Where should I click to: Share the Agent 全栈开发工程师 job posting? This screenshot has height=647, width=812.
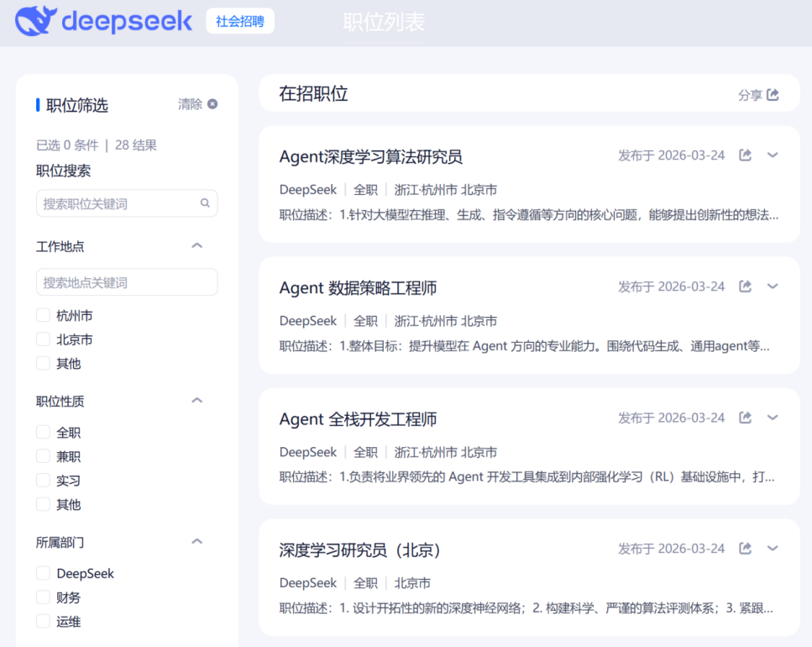745,418
